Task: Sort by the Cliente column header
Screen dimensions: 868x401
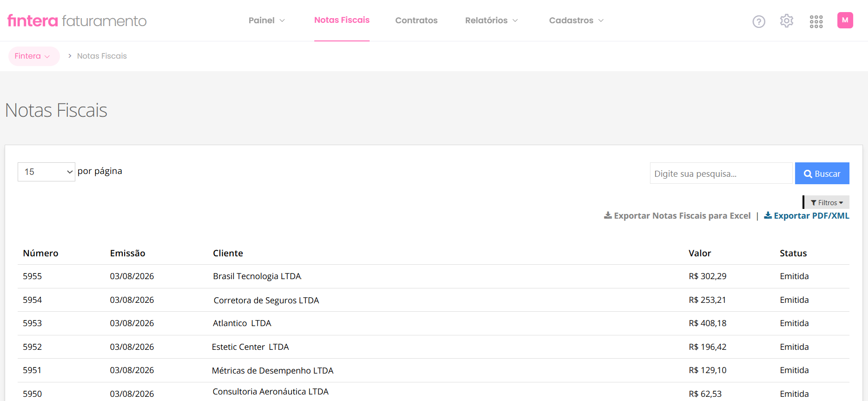Action: [x=228, y=253]
